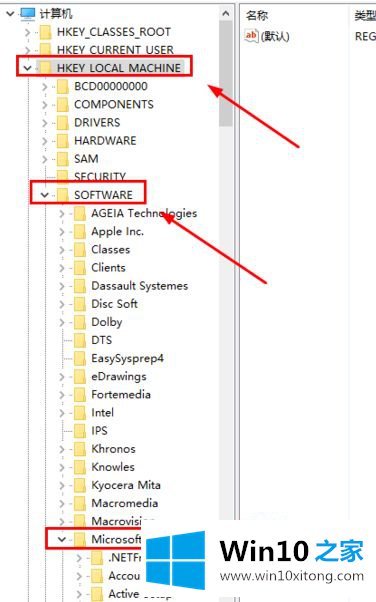Click Intel folder icon
This screenshot has height=602, width=376.
(x=80, y=413)
